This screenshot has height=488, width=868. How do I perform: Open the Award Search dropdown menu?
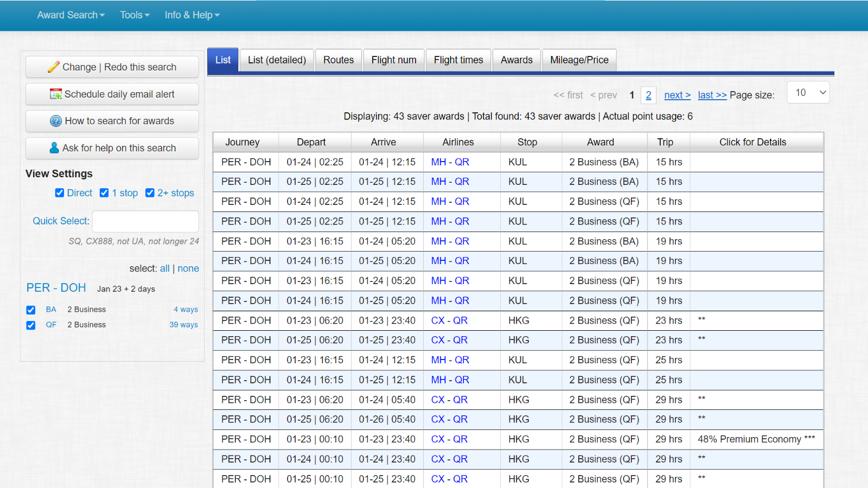coord(71,15)
